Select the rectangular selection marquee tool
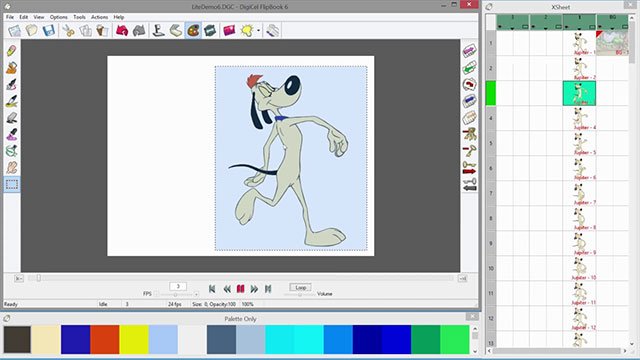This screenshot has height=360, width=640. point(11,184)
